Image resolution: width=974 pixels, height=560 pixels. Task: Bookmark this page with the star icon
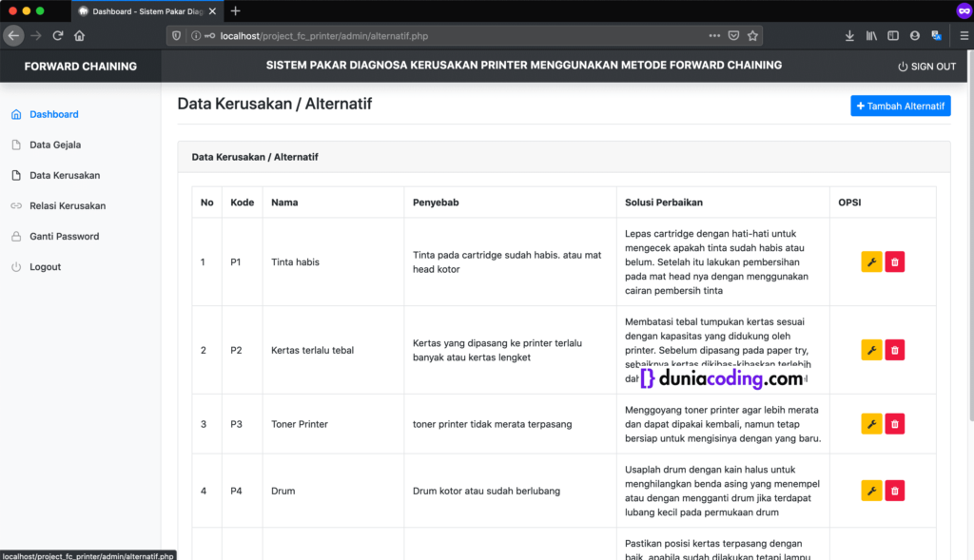(752, 36)
